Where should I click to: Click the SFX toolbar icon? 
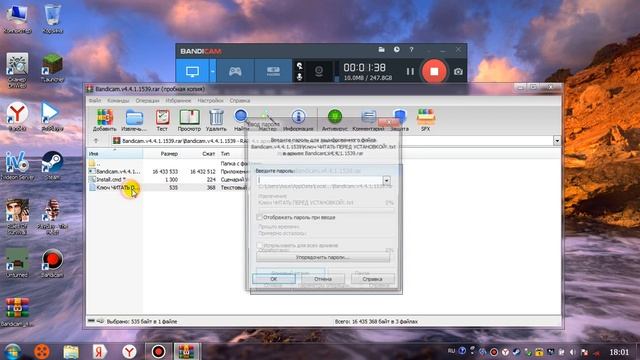425,120
